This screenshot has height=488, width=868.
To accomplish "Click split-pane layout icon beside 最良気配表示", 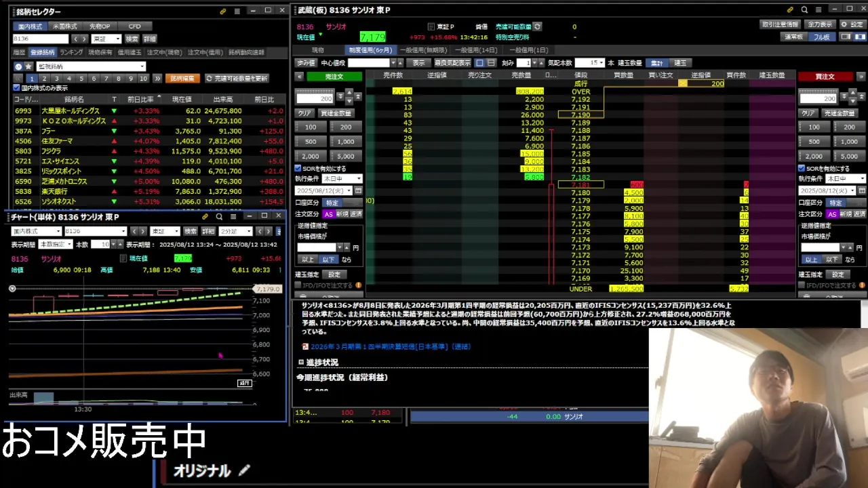I will click(x=490, y=62).
